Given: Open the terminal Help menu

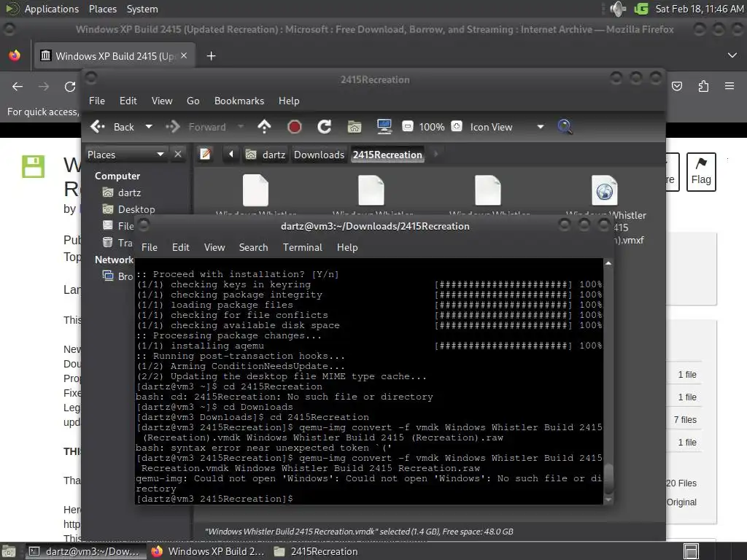Looking at the screenshot, I should pos(347,248).
